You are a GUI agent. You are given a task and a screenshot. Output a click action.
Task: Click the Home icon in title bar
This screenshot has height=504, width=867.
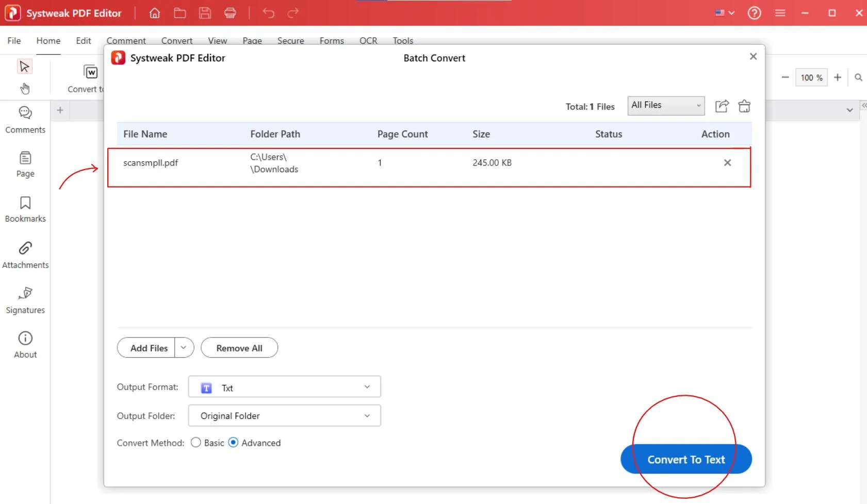tap(154, 13)
